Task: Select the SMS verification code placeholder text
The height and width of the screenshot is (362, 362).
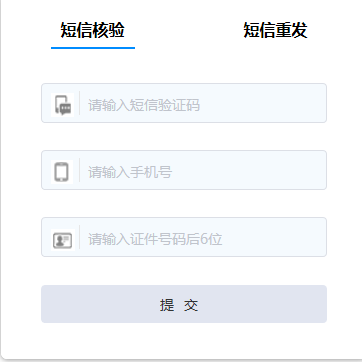Action: pos(144,105)
